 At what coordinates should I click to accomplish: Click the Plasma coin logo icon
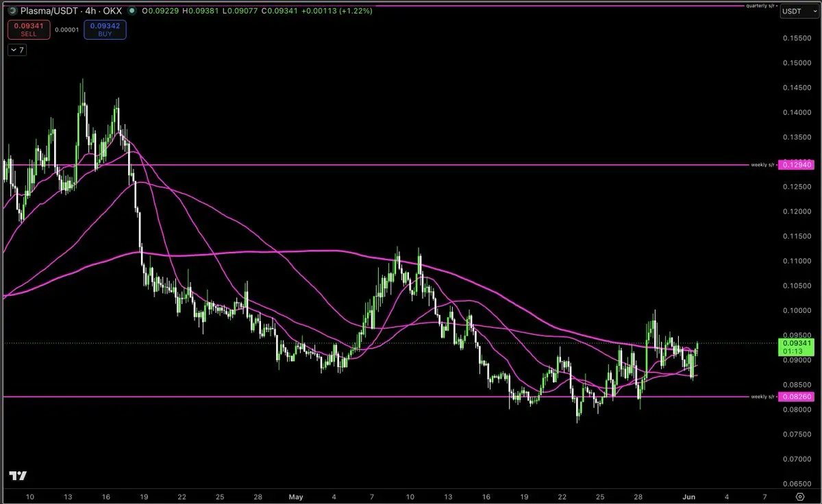pyautogui.click(x=12, y=11)
